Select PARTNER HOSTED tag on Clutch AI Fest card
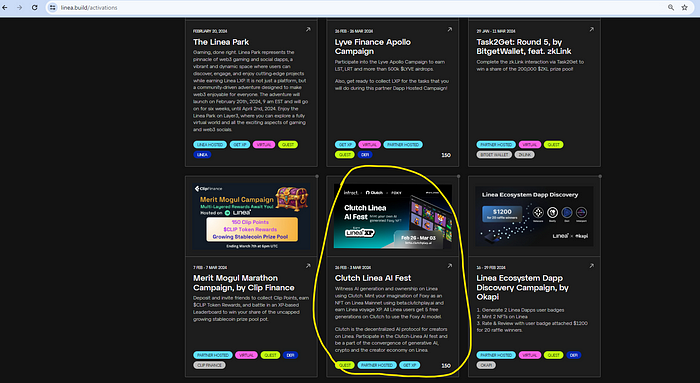The width and height of the screenshot is (700, 383). coord(377,365)
